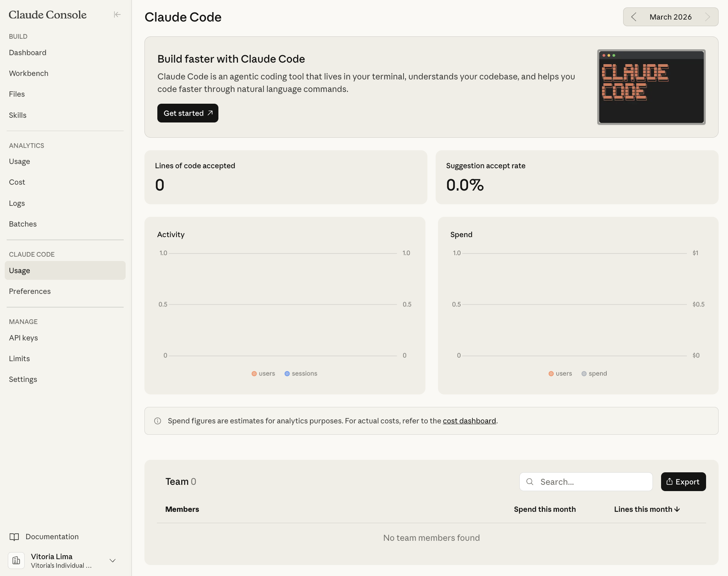Image resolution: width=728 pixels, height=576 pixels.
Task: Click the search magnifier in the Team panel
Action: coord(530,482)
